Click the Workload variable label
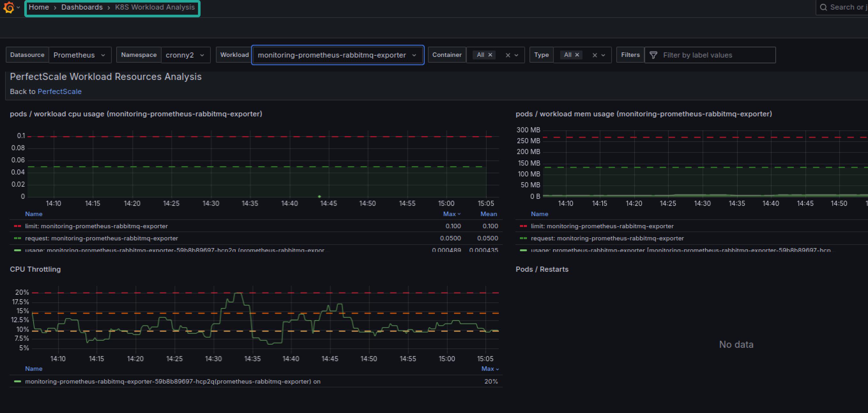The width and height of the screenshot is (868, 413). click(x=234, y=55)
